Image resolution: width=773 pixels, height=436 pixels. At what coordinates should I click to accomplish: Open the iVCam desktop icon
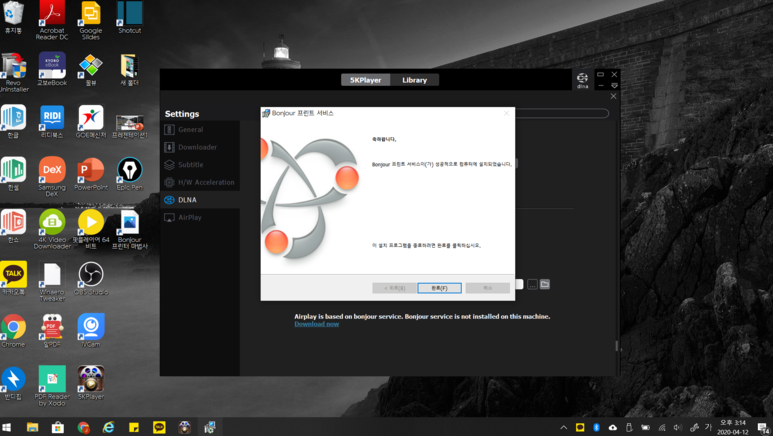click(91, 330)
